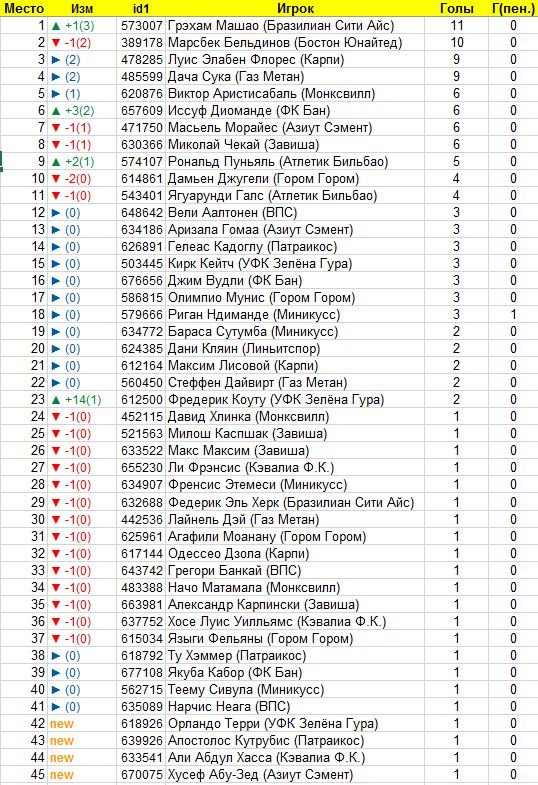
Task: Select the Место column header
Action: tap(24, 9)
